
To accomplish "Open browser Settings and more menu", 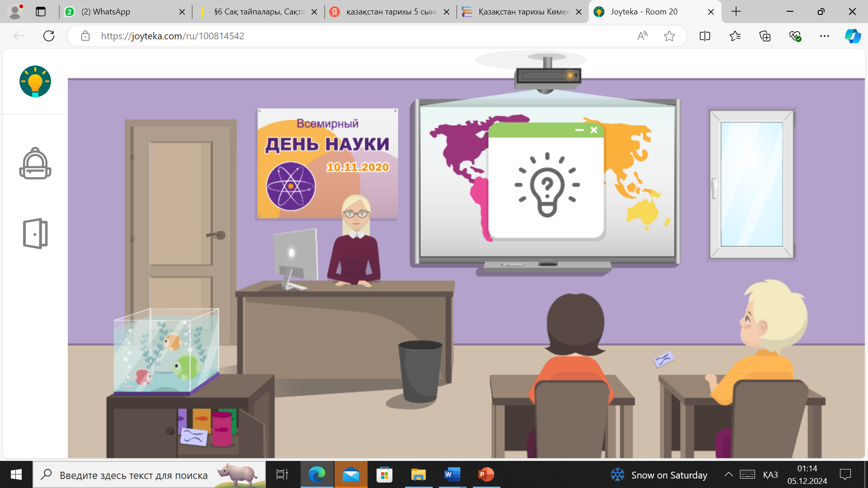I will (824, 36).
